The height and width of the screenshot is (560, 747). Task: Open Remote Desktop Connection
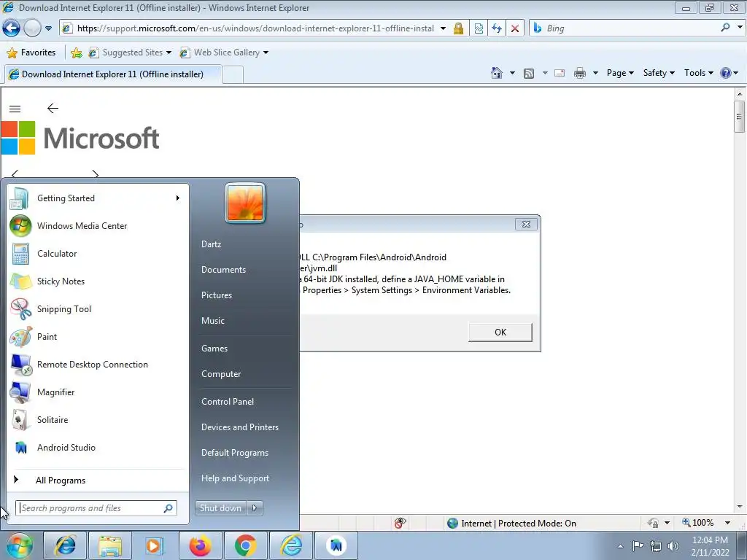98,365
